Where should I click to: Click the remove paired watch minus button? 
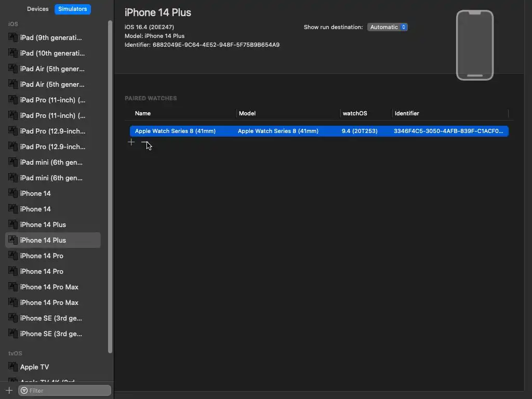tap(144, 142)
